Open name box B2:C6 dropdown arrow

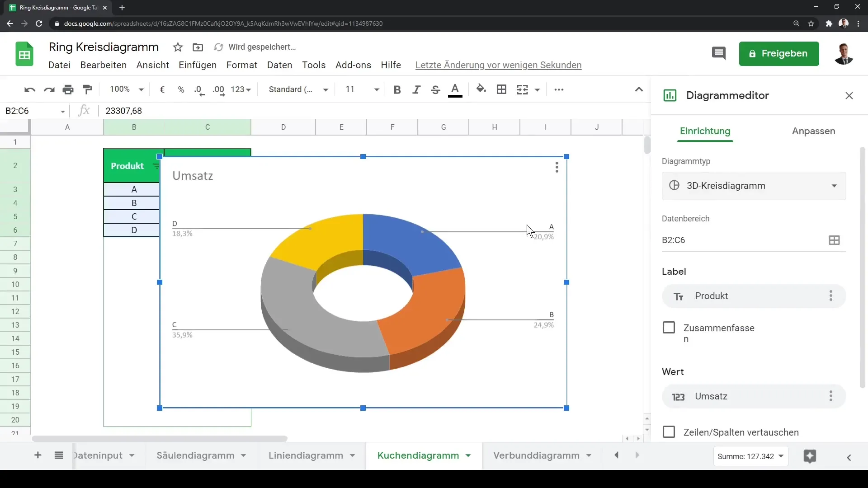[x=63, y=111]
